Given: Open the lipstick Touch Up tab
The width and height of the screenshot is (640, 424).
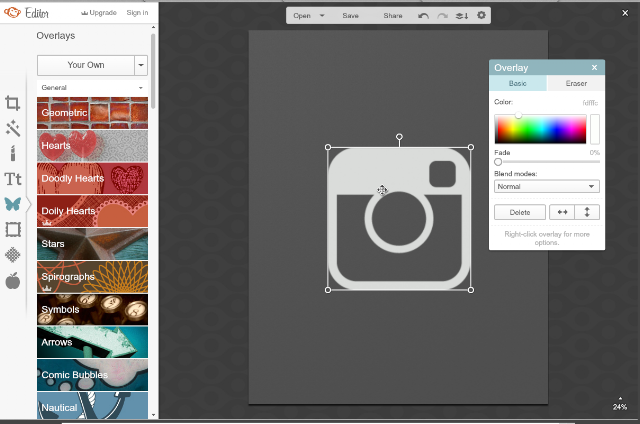Looking at the screenshot, I should [x=13, y=153].
